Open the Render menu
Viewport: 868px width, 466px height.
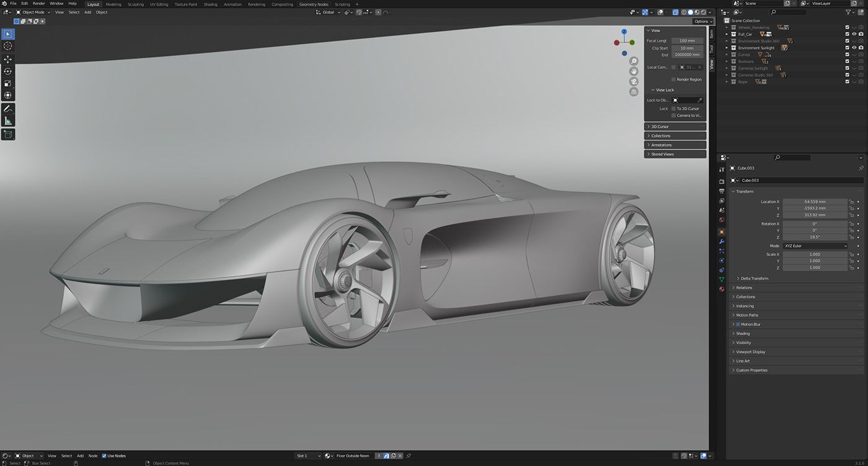tap(39, 4)
